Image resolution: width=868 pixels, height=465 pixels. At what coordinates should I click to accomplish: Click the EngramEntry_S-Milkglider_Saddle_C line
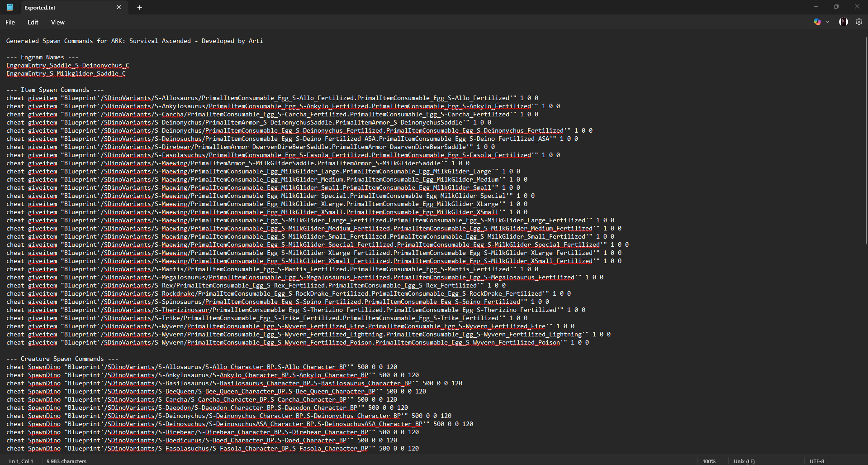[x=66, y=73]
